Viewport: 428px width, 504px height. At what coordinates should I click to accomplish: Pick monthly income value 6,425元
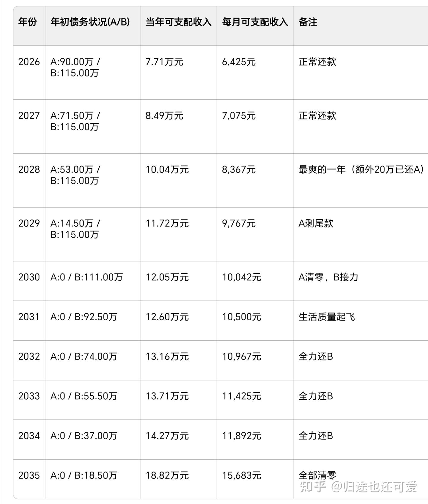pyautogui.click(x=239, y=62)
